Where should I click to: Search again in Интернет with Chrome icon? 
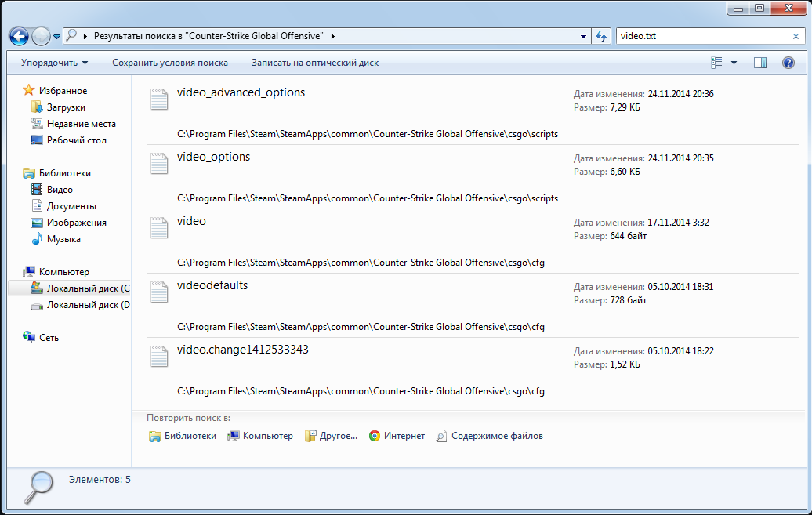click(x=397, y=436)
